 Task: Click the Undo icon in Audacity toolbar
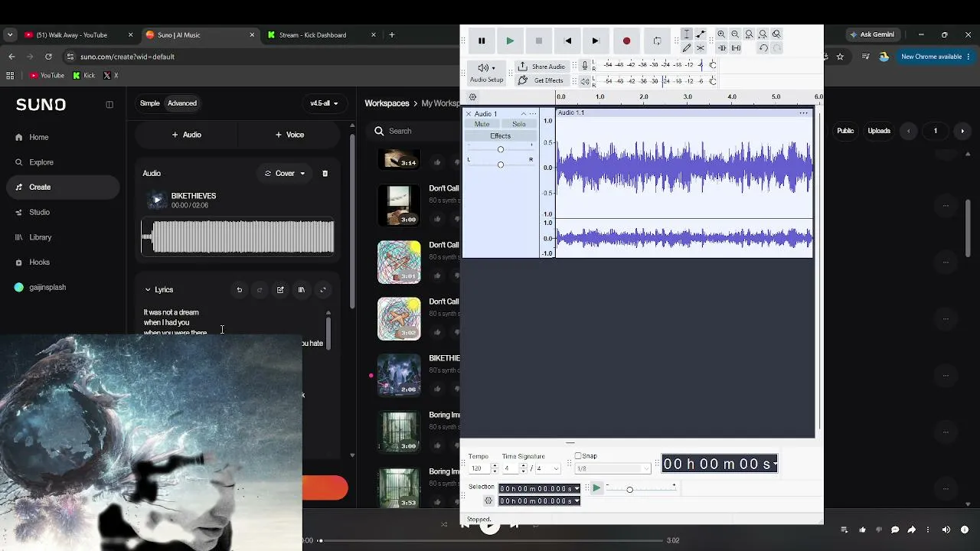(763, 48)
